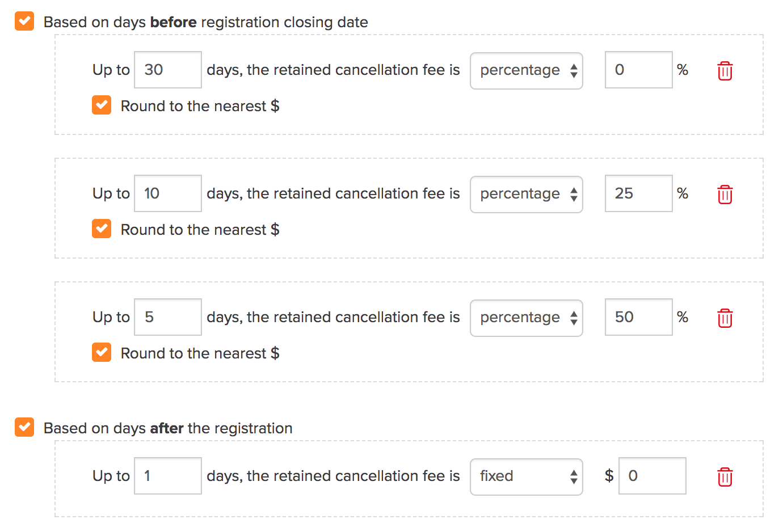This screenshot has width=783, height=532.
Task: Toggle Round to nearest $ for 10 days rule
Action: click(102, 229)
